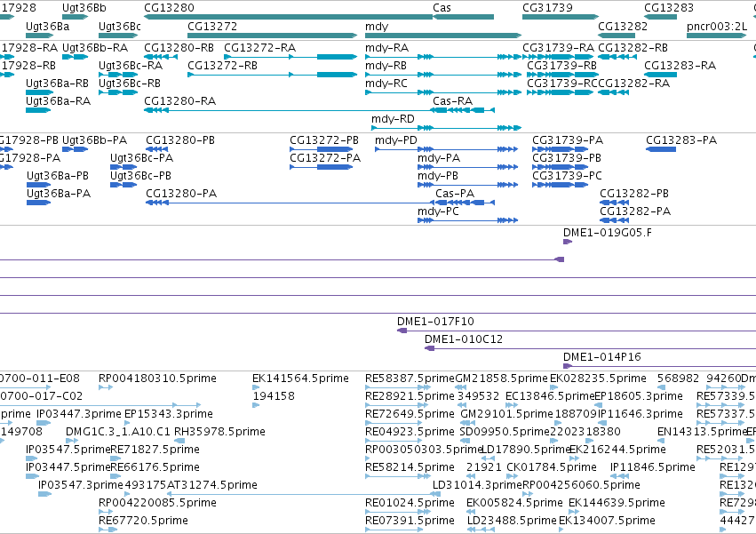Select transcript Cas-RA
This screenshot has height=534, width=756.
[453, 101]
